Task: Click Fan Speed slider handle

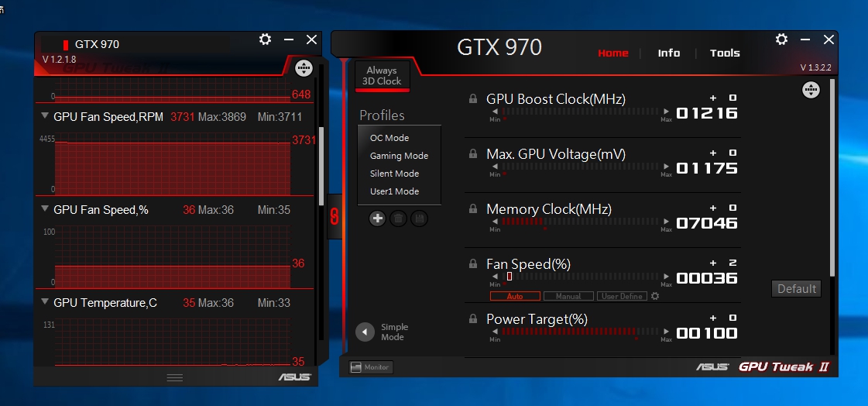Action: (509, 277)
